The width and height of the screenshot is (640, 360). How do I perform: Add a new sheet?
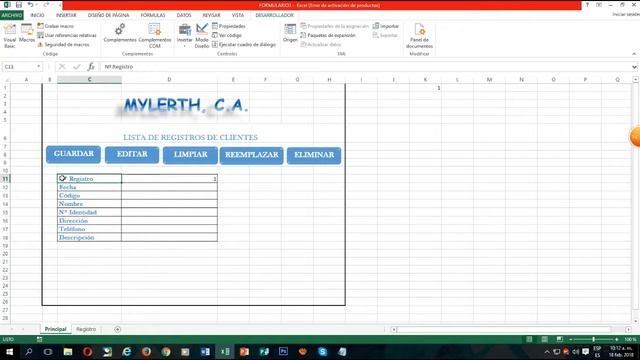118,329
